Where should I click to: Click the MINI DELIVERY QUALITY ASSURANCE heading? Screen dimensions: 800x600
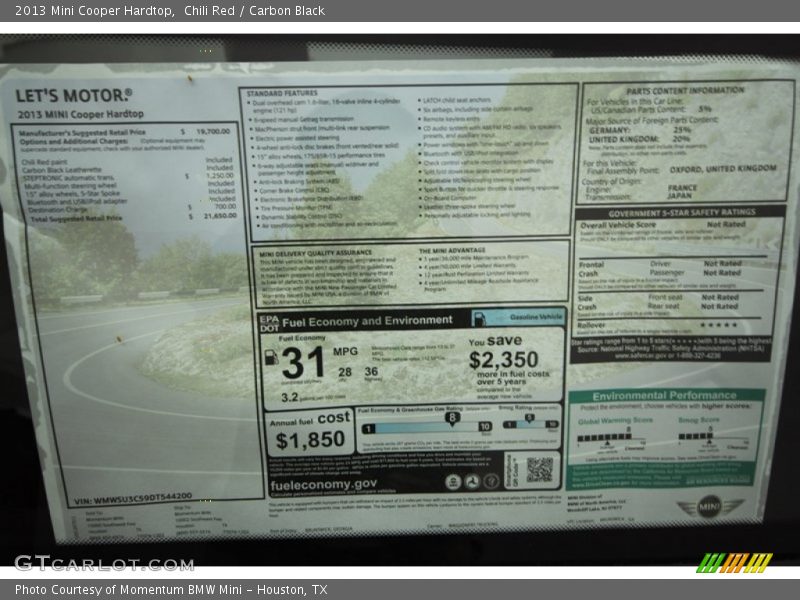click(315, 254)
